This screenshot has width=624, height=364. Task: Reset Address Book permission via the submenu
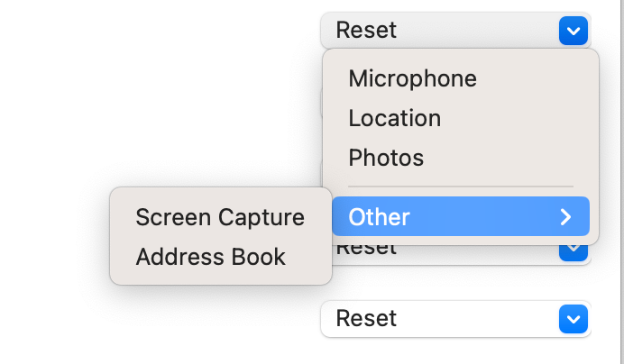[210, 257]
